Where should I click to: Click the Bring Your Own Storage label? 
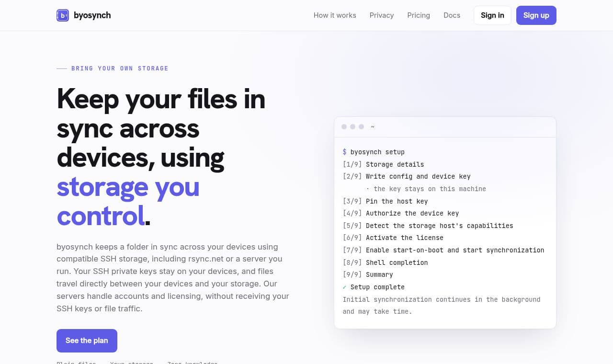pos(120,68)
